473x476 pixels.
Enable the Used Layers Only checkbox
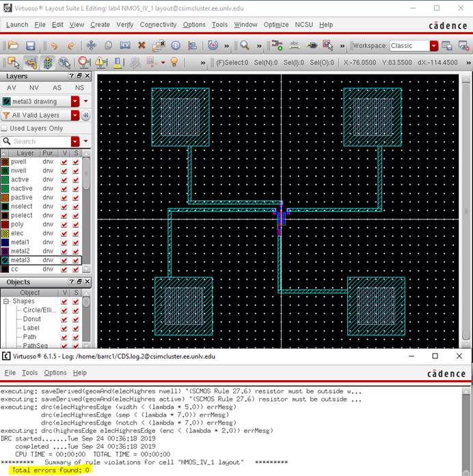5,129
